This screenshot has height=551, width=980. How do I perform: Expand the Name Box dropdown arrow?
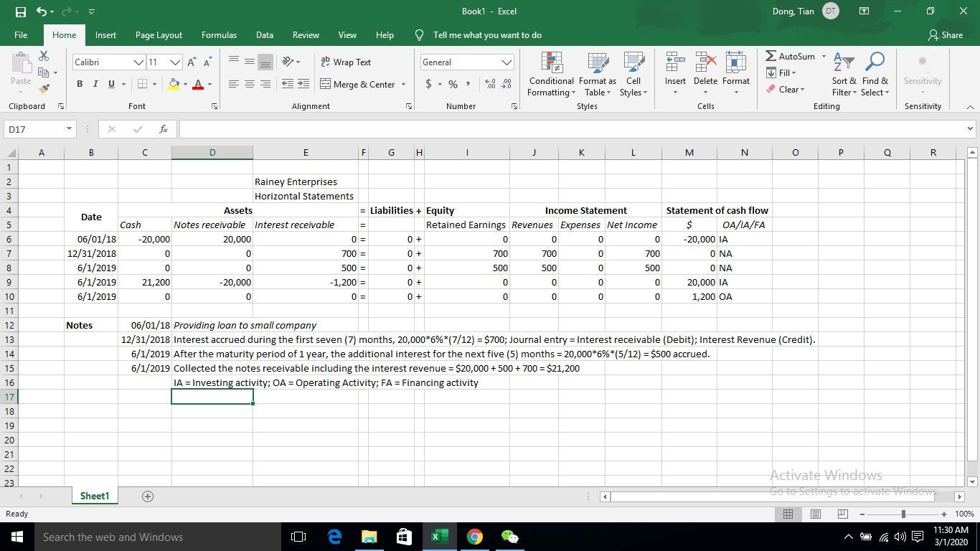pos(69,129)
